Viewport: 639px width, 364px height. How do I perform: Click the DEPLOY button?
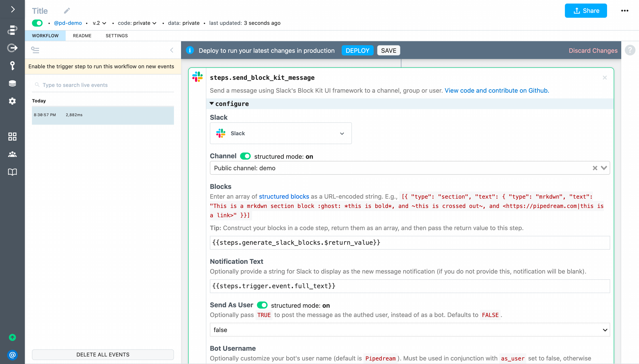[x=357, y=51]
